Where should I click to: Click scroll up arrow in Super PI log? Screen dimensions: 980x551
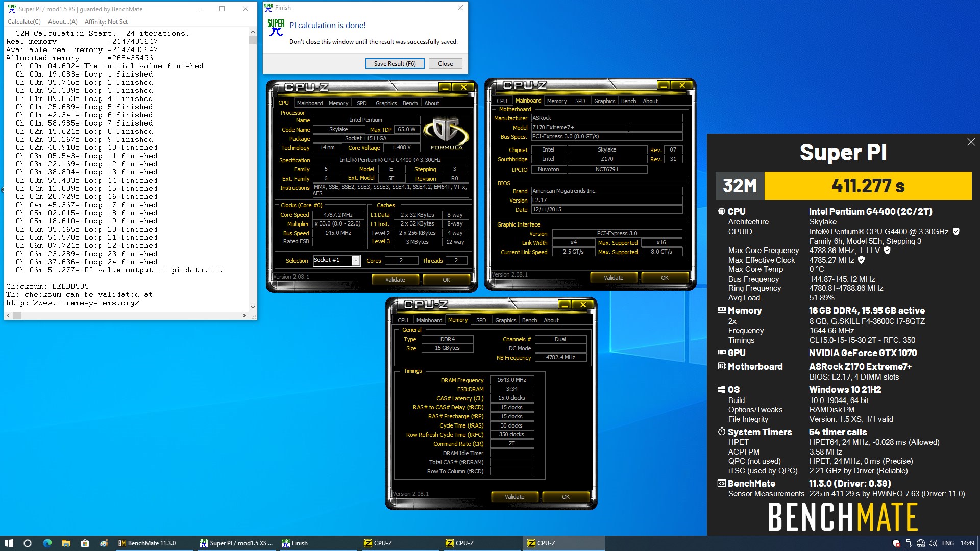[x=253, y=32]
